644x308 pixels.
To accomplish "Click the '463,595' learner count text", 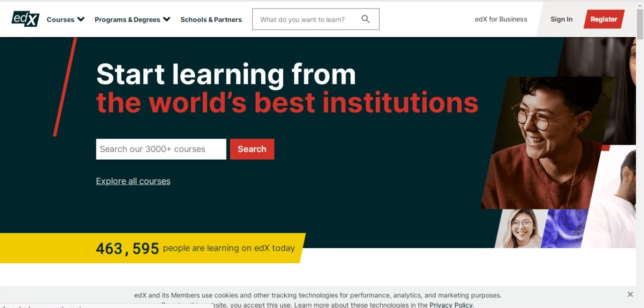I will [127, 249].
